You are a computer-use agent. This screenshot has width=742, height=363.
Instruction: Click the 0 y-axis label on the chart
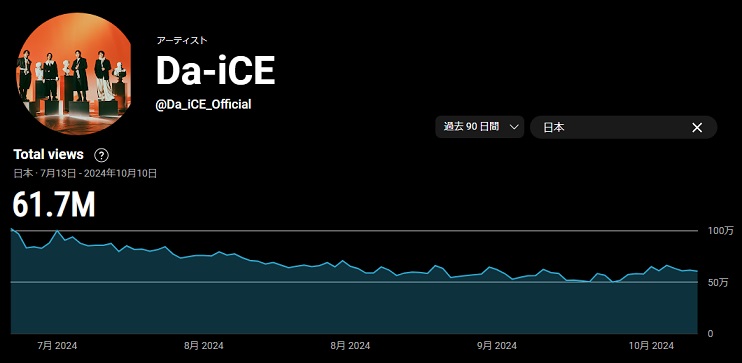click(710, 334)
